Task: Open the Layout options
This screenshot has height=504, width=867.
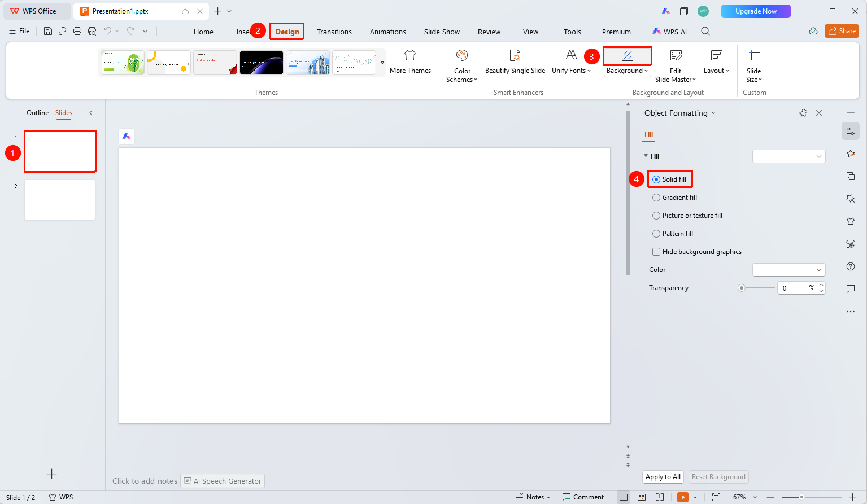Action: tap(716, 62)
